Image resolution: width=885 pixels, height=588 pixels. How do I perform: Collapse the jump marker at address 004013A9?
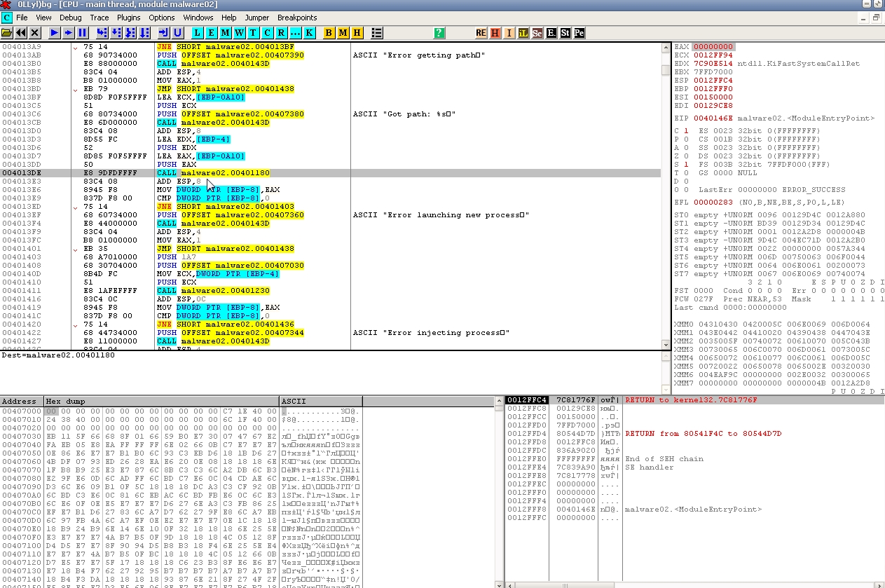click(76, 47)
